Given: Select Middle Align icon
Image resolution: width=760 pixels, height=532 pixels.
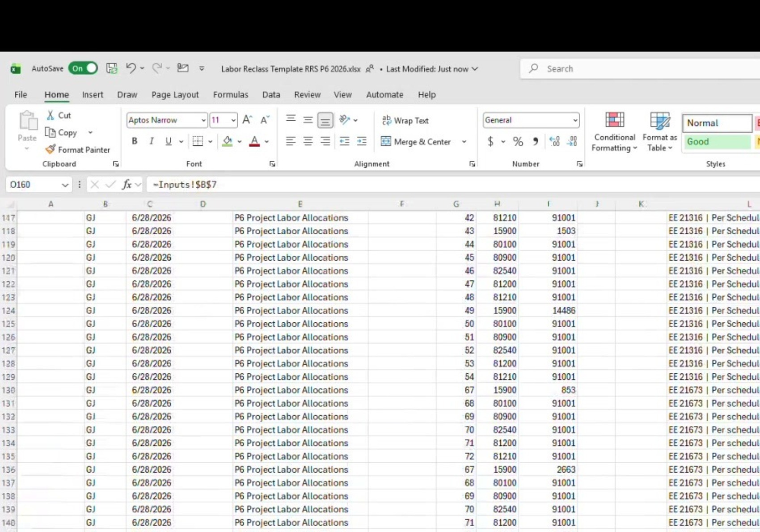Looking at the screenshot, I should [308, 119].
